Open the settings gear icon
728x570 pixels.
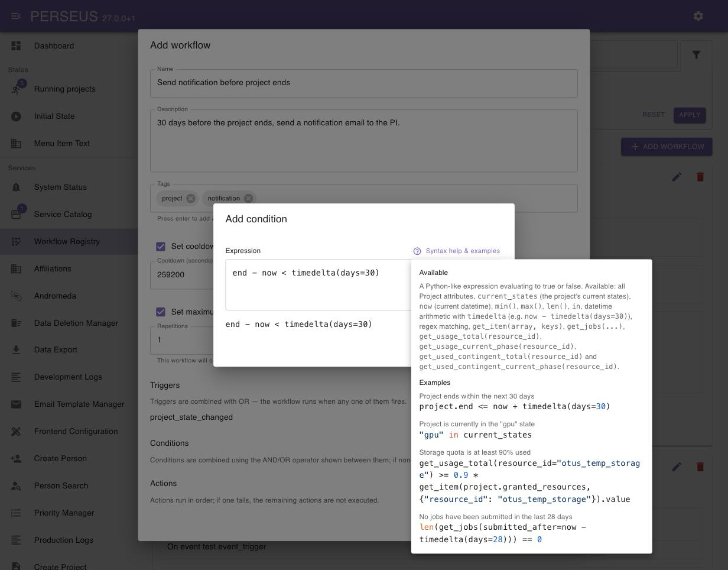coord(698,16)
